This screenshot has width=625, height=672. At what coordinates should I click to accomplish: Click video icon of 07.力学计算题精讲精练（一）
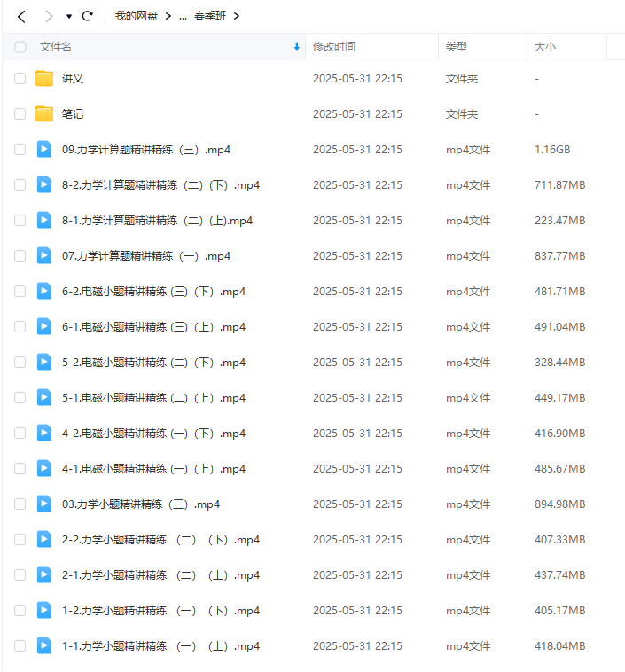point(44,256)
